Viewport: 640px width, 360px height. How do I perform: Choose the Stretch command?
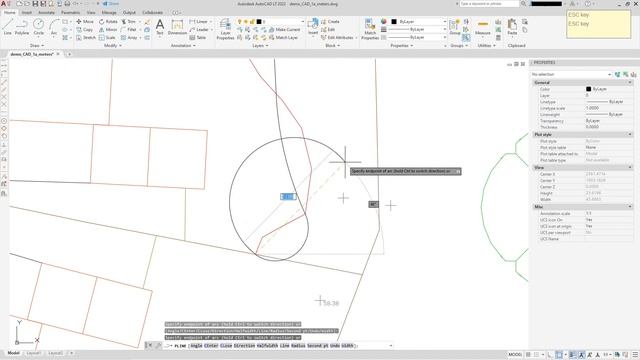coord(86,38)
